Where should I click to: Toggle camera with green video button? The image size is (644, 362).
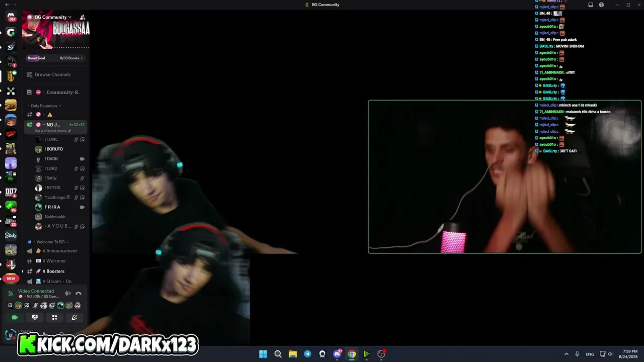(x=15, y=317)
